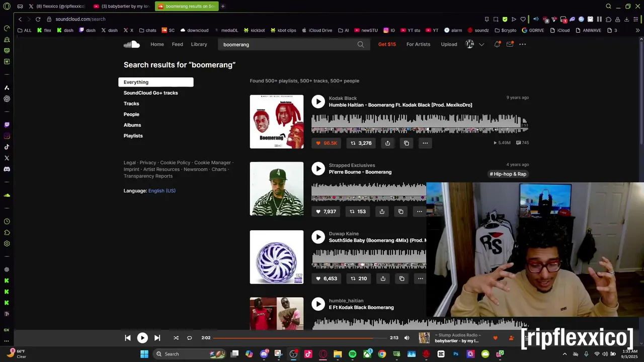Filter results by Albums
Viewport: 644px width, 362px height.
coord(132,125)
